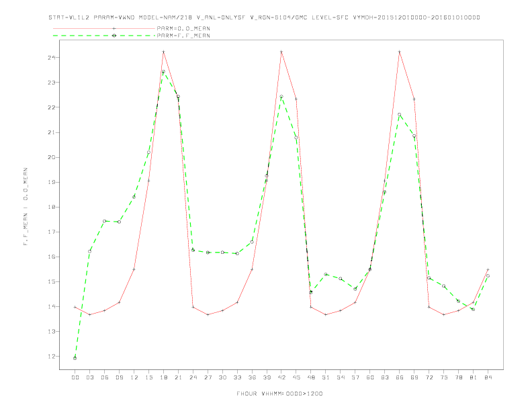Click y-axis tick label 20
The height and width of the screenshot is (411, 532).
(x=52, y=157)
